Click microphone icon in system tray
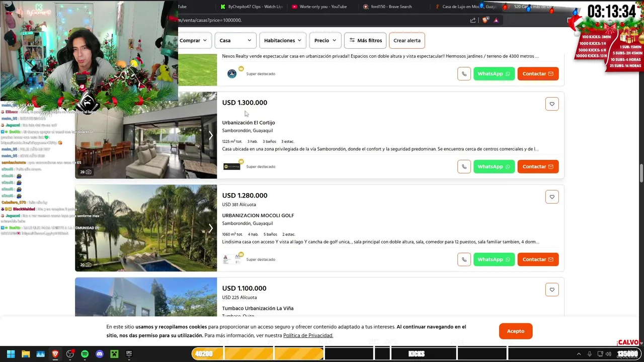 coord(590,354)
